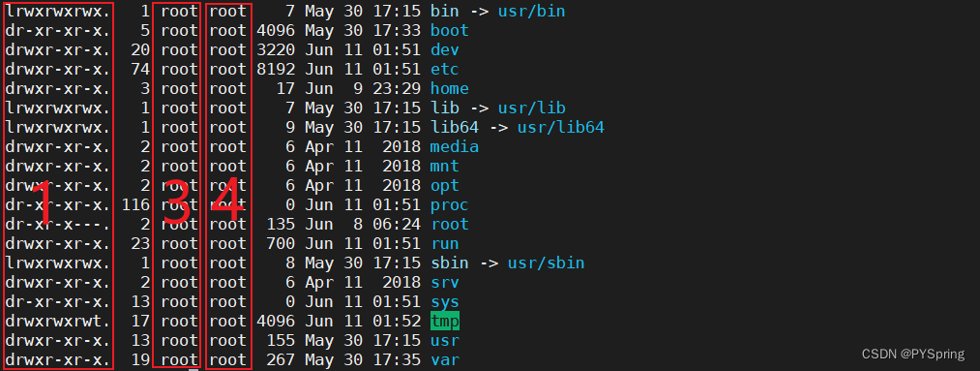The image size is (980, 371).
Task: Click the 'etc' directory name
Action: pyautogui.click(x=444, y=69)
